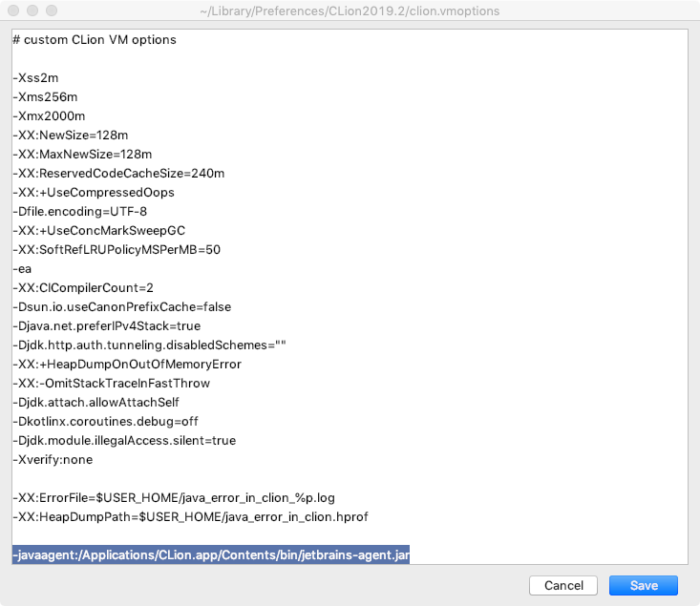Click the highlighted -javaagent jetbrains-agent.jar line
Screen dimensions: 700x606
click(x=211, y=554)
